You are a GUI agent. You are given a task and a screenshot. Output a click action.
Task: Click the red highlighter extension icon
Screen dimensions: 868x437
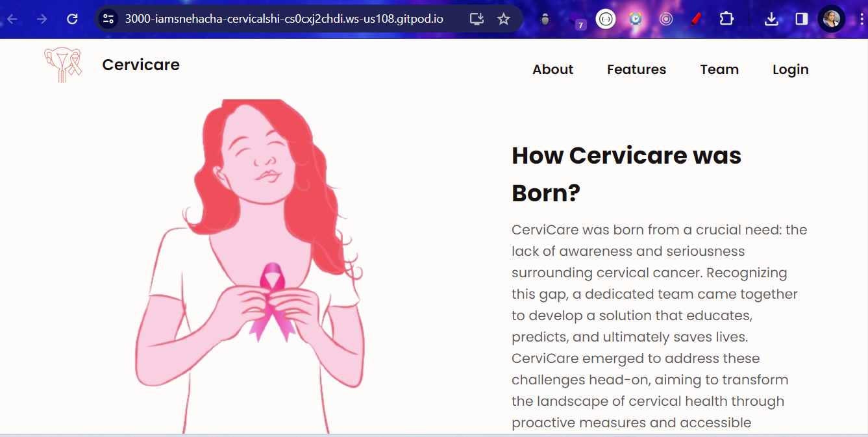tap(696, 19)
